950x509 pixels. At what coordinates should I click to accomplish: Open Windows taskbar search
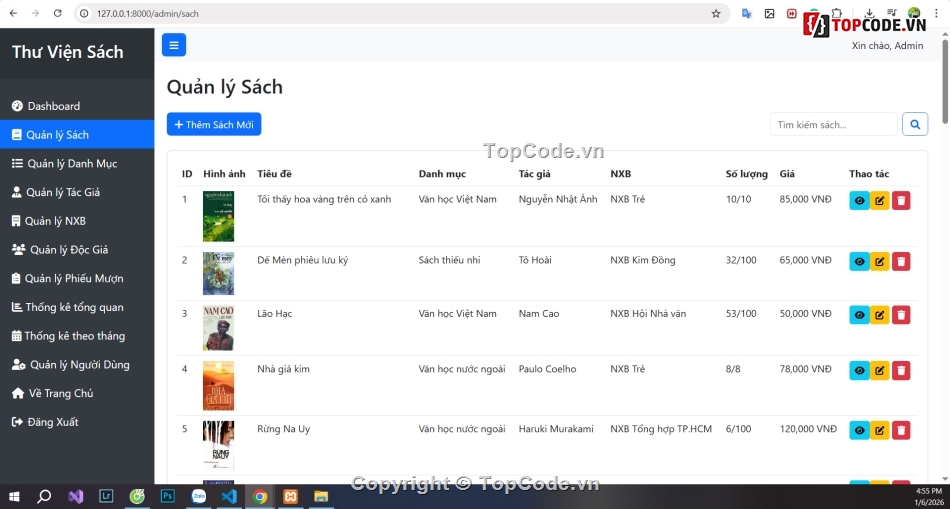click(x=44, y=497)
